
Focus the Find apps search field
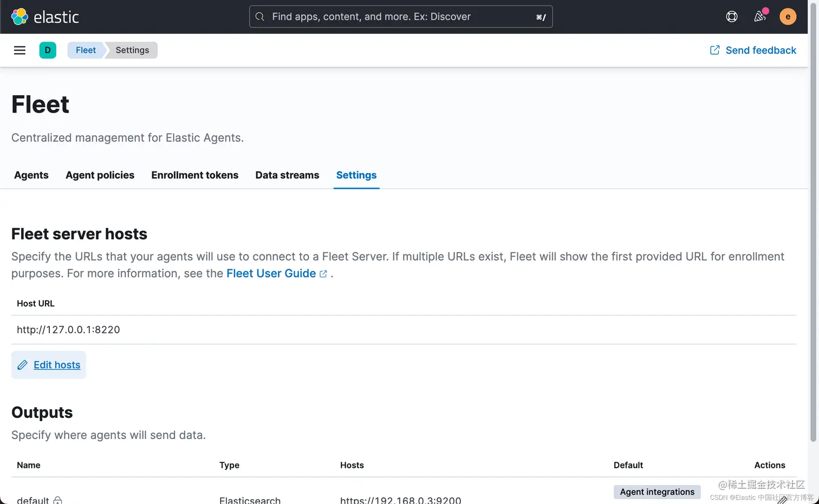[x=401, y=17]
